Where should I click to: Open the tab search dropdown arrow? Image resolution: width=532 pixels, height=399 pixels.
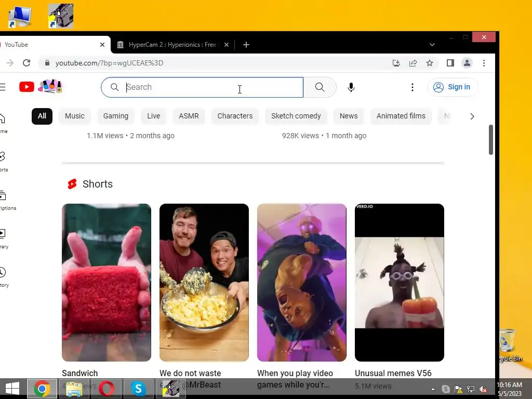432,45
